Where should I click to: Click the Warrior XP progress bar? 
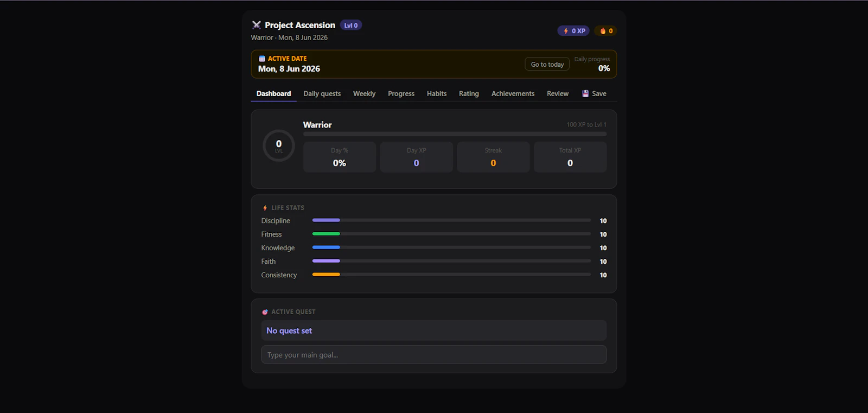click(x=455, y=134)
